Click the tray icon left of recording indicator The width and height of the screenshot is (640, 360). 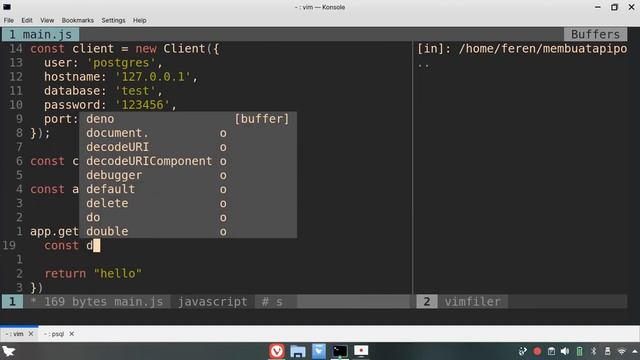click(x=523, y=351)
